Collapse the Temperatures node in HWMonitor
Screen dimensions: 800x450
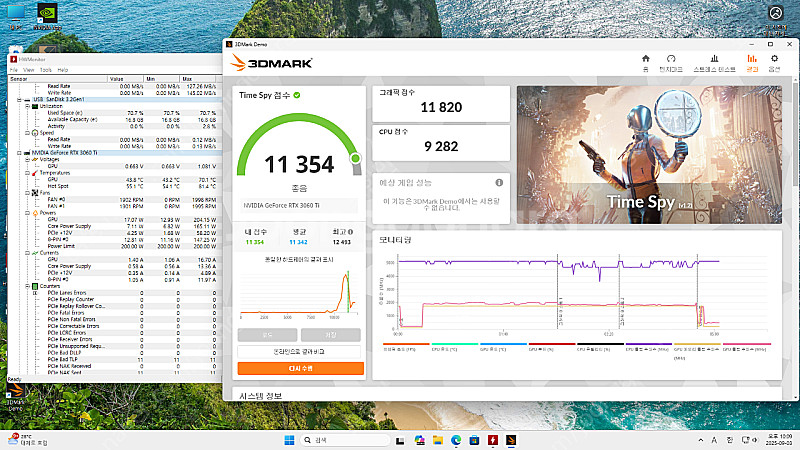pos(28,173)
